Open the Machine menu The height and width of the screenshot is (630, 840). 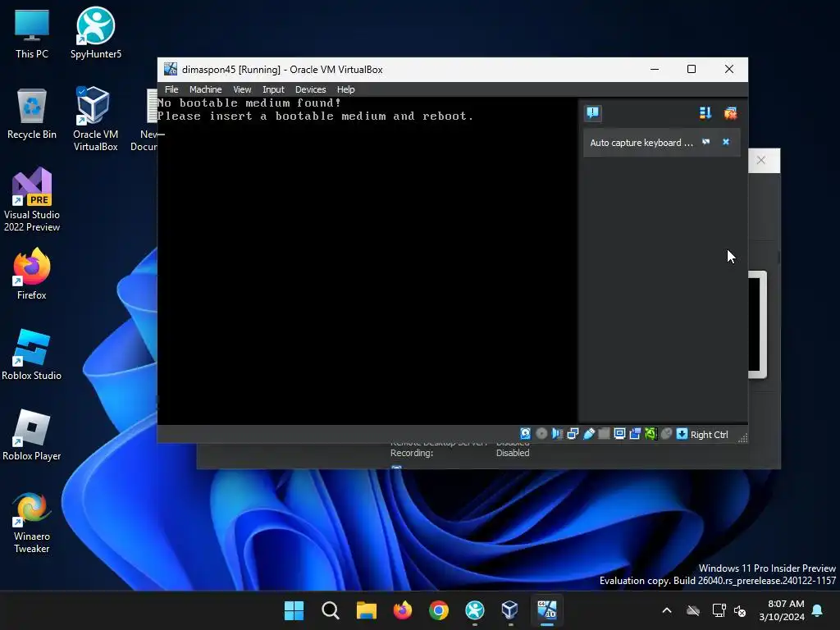click(x=205, y=89)
